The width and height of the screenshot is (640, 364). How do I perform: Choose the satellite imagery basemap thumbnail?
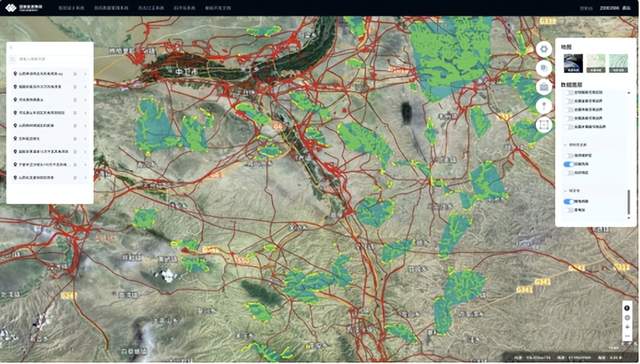click(x=573, y=64)
